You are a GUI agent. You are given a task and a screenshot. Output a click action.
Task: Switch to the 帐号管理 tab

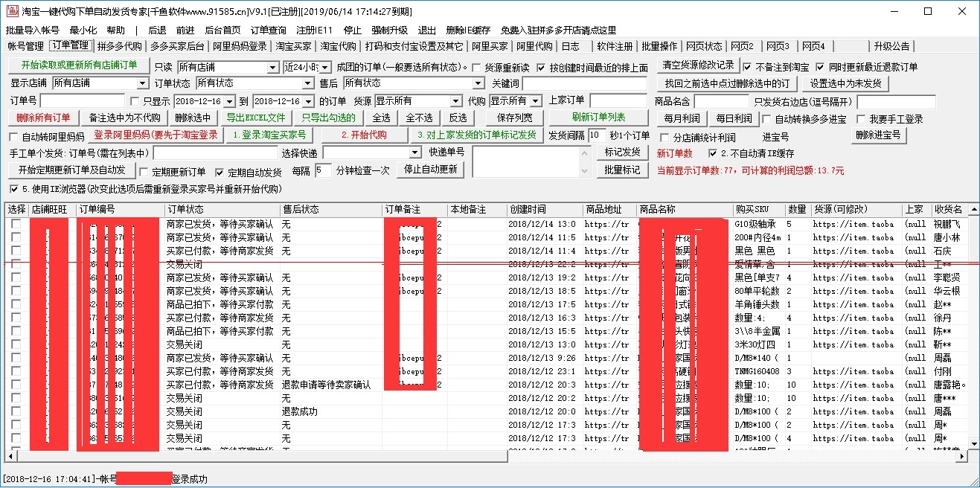(25, 46)
